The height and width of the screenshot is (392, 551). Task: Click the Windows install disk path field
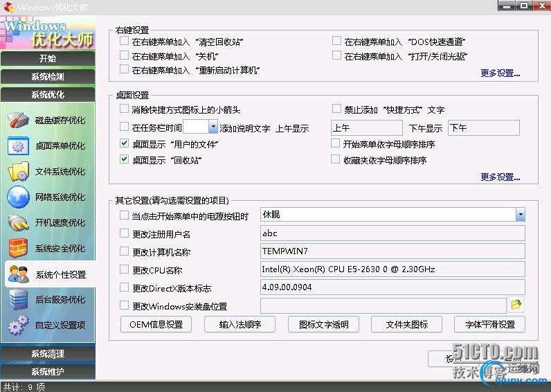pos(383,305)
